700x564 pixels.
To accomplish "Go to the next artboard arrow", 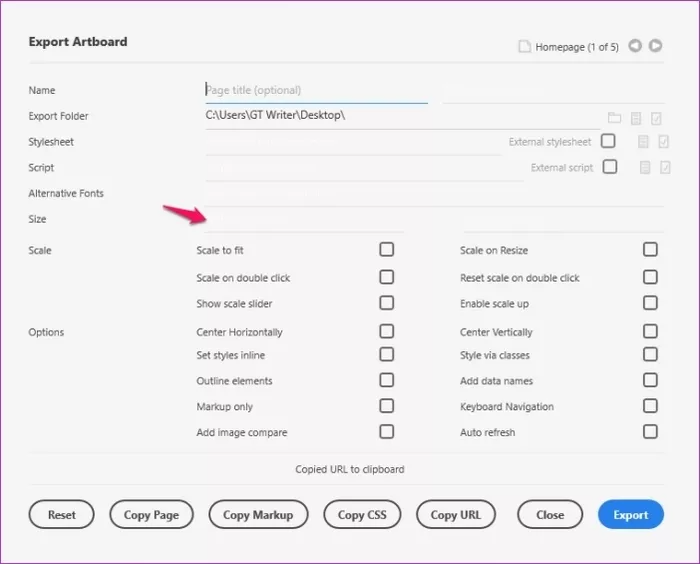I will pos(655,46).
